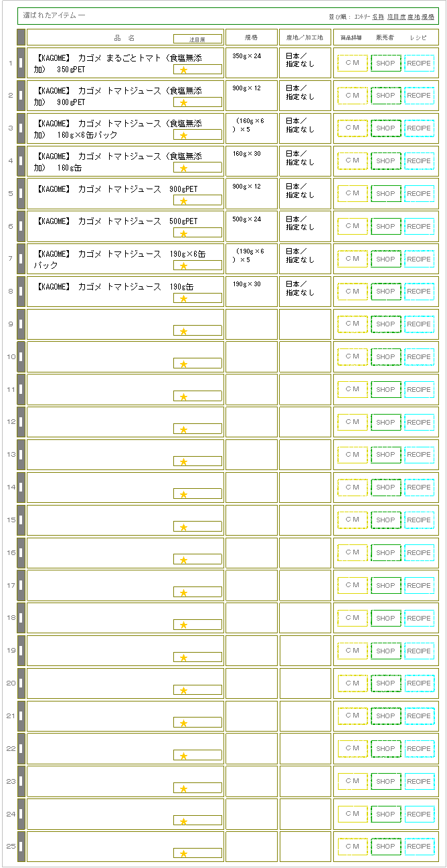Click the star in empty row 18
Image resolution: width=447 pixels, height=868 pixels.
coord(183,625)
